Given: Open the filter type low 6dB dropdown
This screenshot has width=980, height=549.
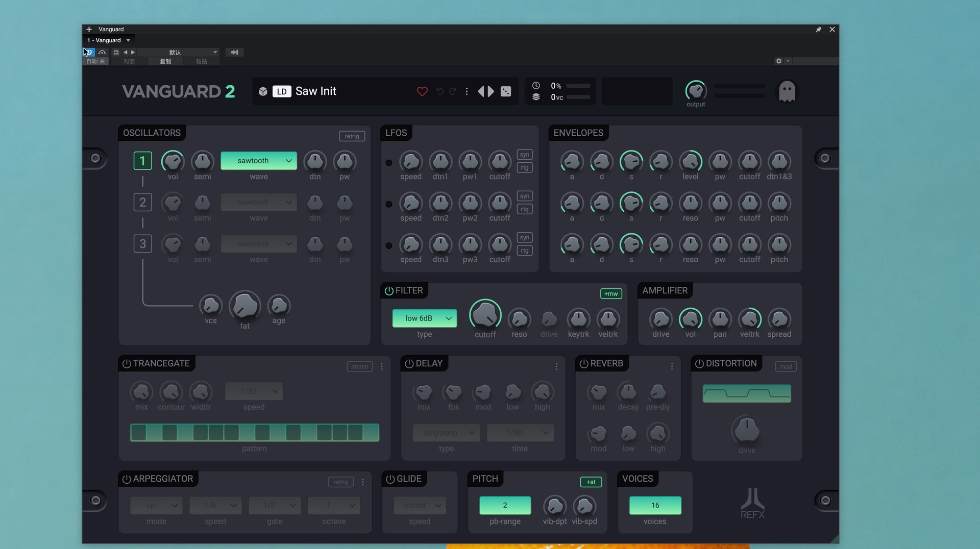Looking at the screenshot, I should 424,318.
